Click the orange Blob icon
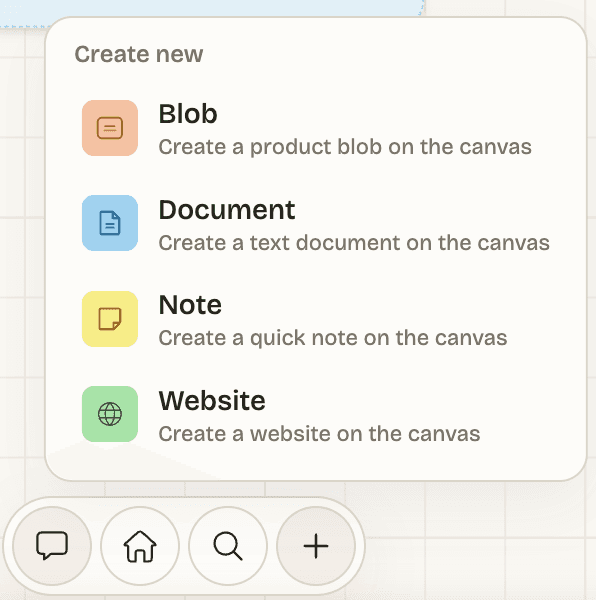 [x=110, y=128]
